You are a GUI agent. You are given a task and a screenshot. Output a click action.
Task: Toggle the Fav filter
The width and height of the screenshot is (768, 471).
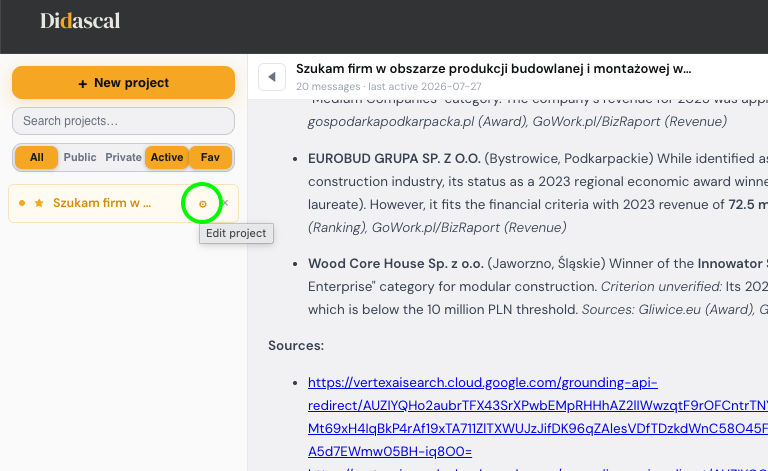[210, 157]
